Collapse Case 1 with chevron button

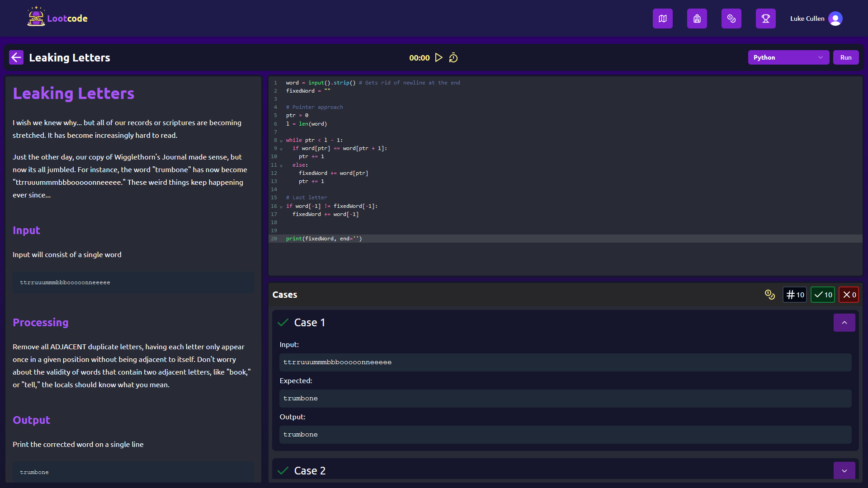coord(844,323)
